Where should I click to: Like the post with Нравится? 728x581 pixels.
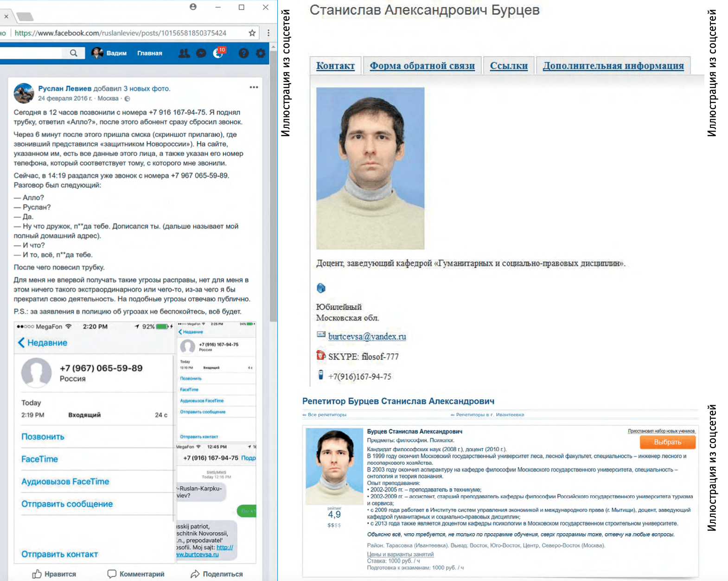tap(54, 574)
